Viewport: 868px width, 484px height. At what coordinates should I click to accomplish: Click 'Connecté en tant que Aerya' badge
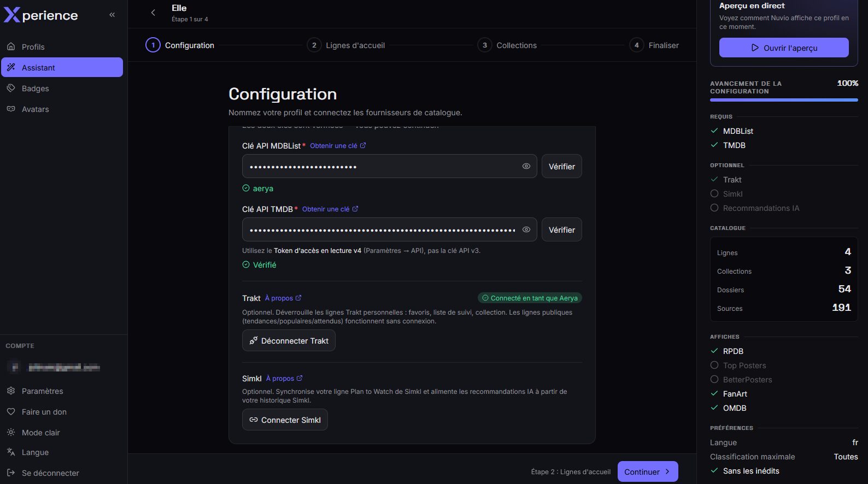pyautogui.click(x=530, y=298)
